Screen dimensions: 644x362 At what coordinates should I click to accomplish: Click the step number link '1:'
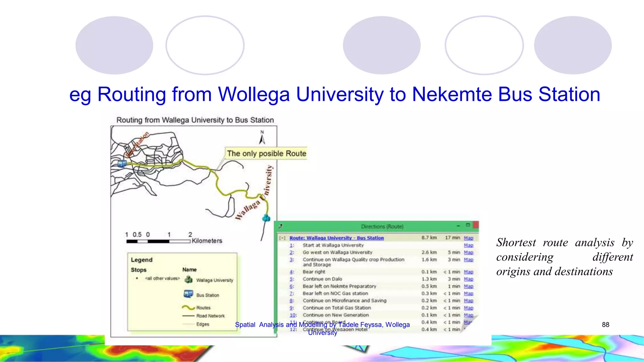tap(292, 245)
